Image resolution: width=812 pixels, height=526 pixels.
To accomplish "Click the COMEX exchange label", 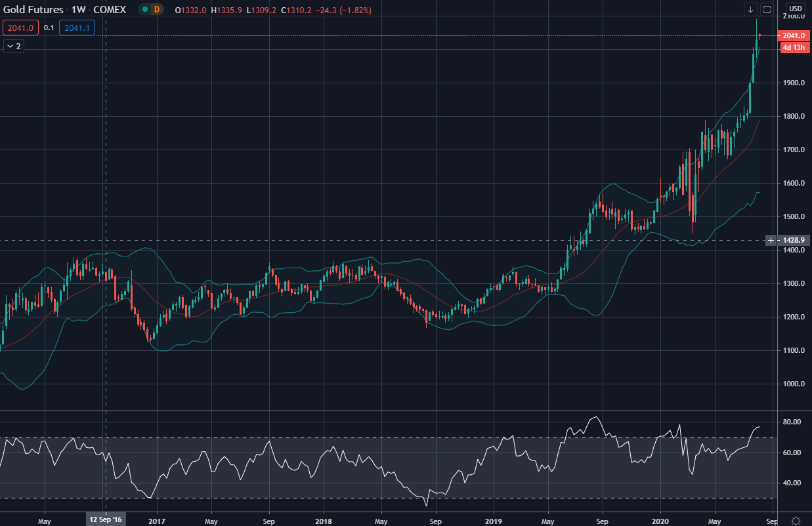I will point(110,10).
